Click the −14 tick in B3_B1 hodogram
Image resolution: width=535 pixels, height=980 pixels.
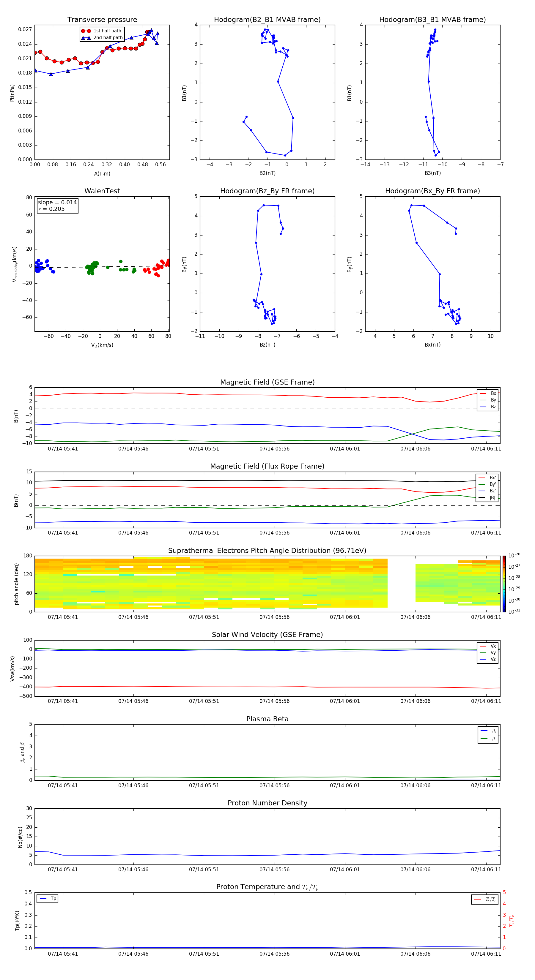click(x=365, y=165)
